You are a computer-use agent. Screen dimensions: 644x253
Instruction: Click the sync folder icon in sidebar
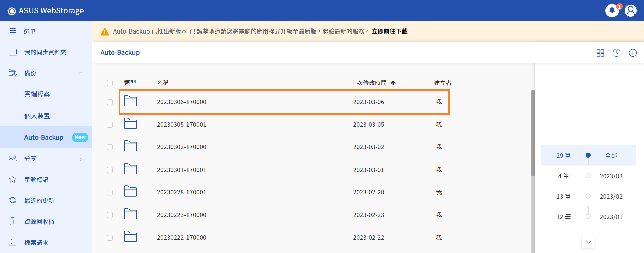click(13, 52)
